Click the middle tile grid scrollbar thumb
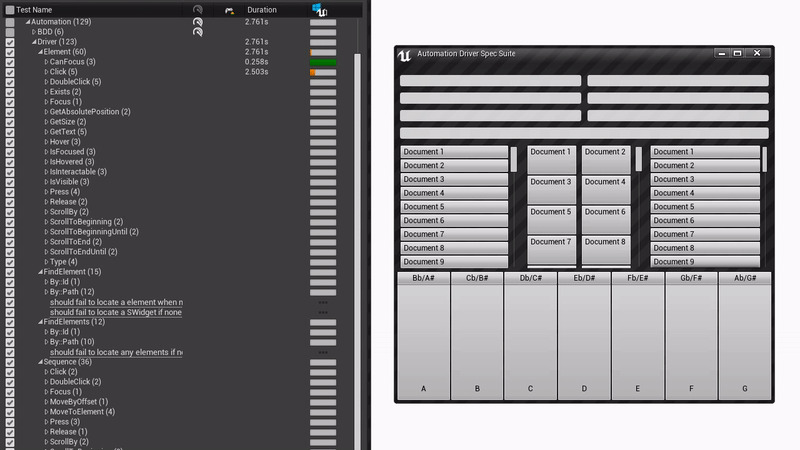The width and height of the screenshot is (800, 450). (x=638, y=159)
